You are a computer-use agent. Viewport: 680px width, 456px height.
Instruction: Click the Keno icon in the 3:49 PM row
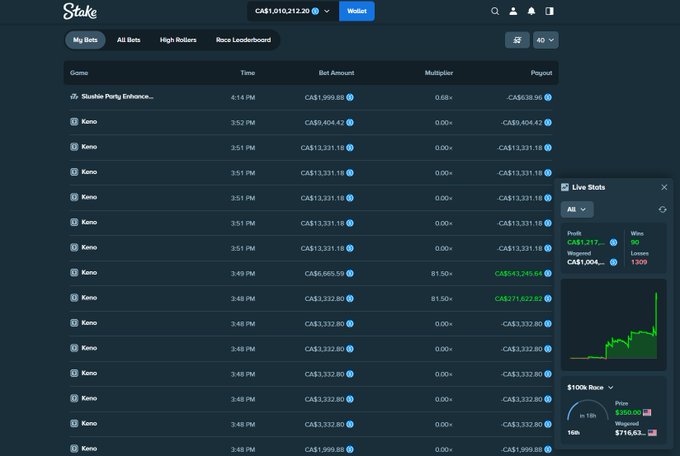point(74,272)
